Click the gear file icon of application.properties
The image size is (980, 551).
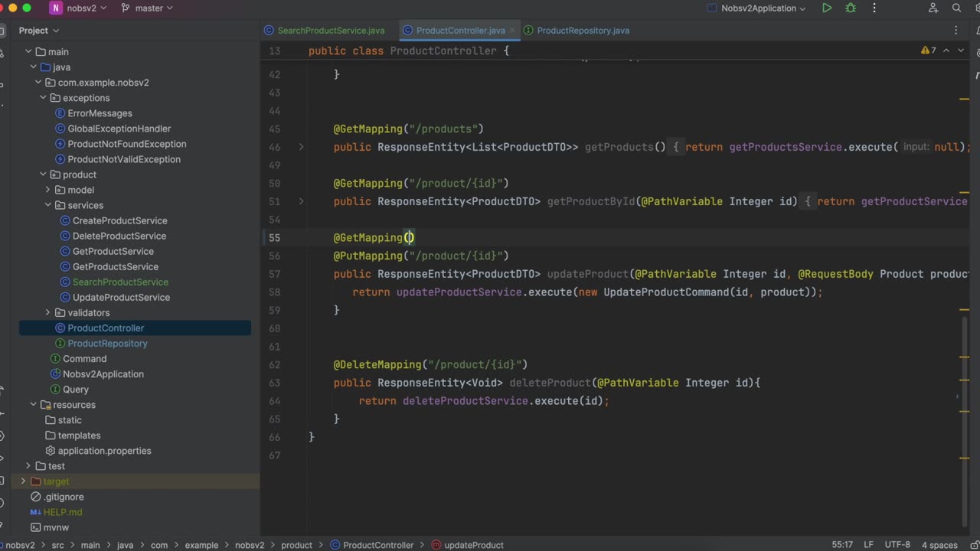pyautogui.click(x=51, y=451)
